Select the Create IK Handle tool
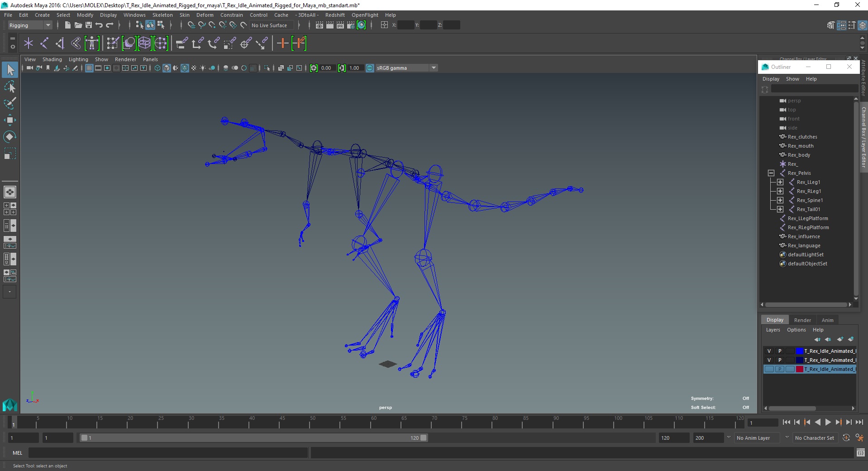The width and height of the screenshot is (868, 471). 60,43
